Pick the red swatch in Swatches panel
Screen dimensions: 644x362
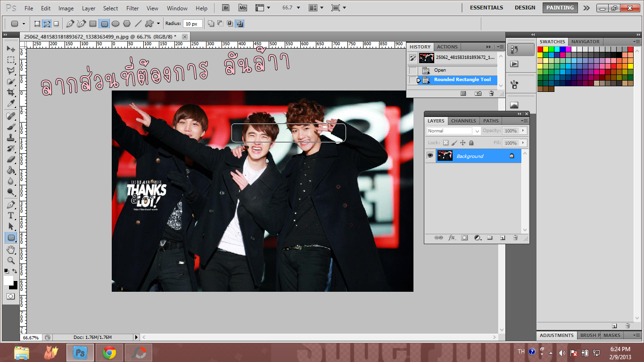point(540,49)
